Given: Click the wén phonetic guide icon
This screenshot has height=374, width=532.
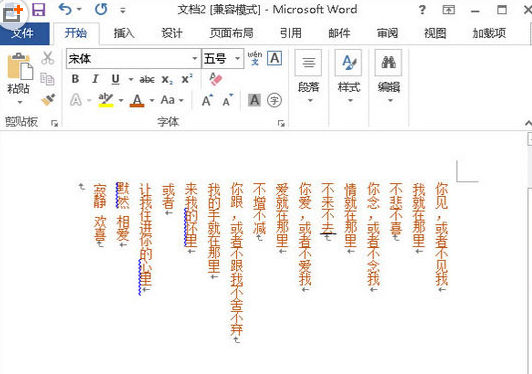Looking at the screenshot, I should point(255,58).
